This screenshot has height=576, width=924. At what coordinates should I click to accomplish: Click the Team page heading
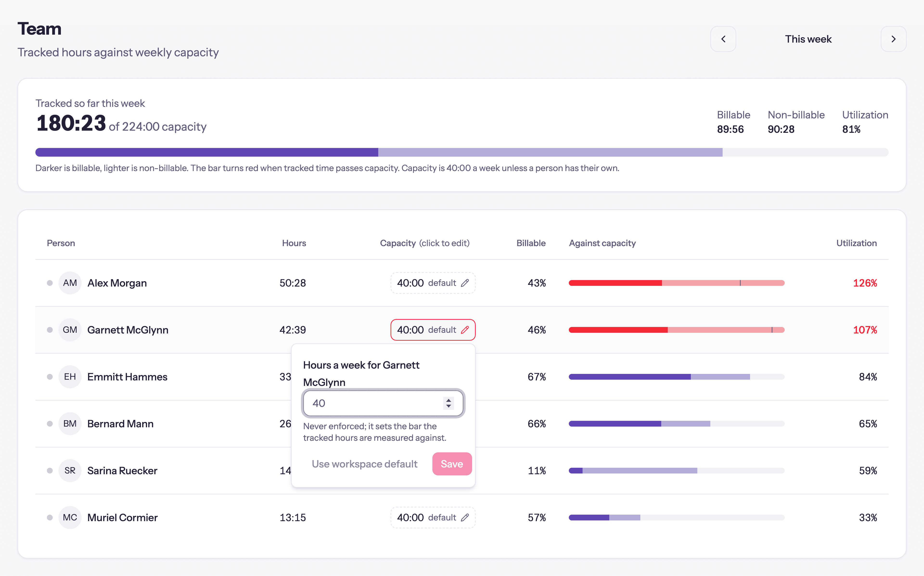pos(39,29)
